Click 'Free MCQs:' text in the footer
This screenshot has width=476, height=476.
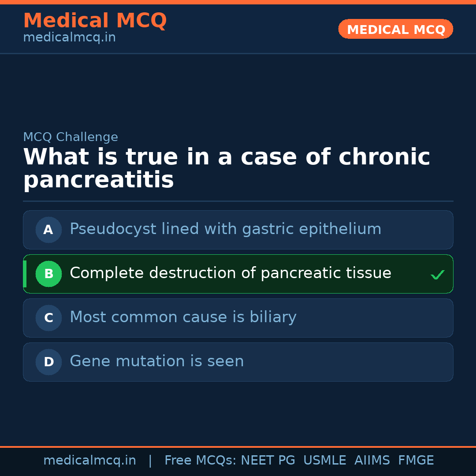pos(200,461)
